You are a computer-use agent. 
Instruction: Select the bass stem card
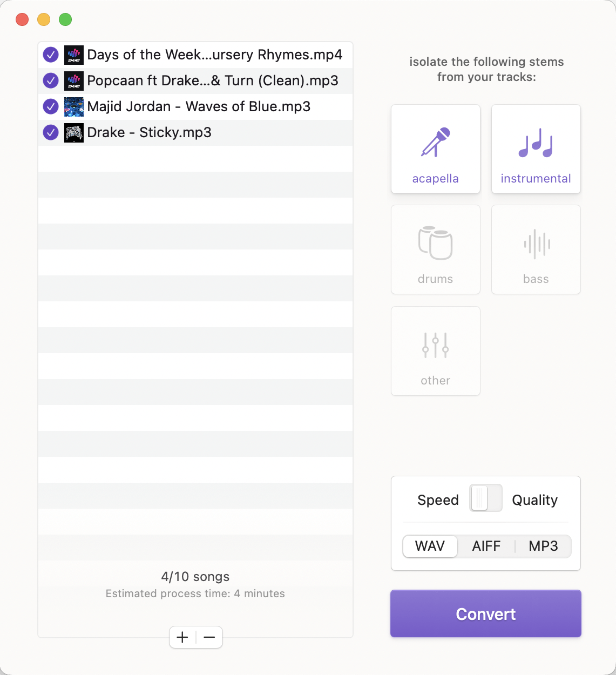click(x=535, y=249)
